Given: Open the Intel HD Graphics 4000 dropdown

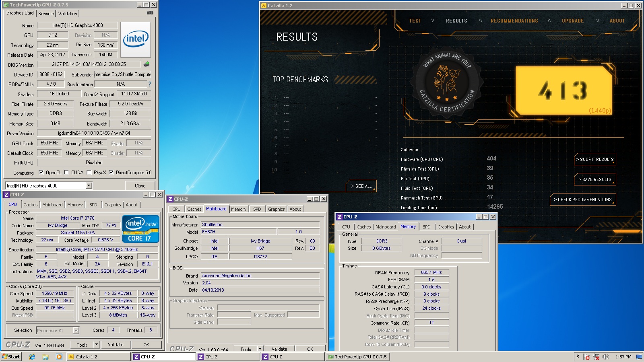Looking at the screenshot, I should pos(89,185).
